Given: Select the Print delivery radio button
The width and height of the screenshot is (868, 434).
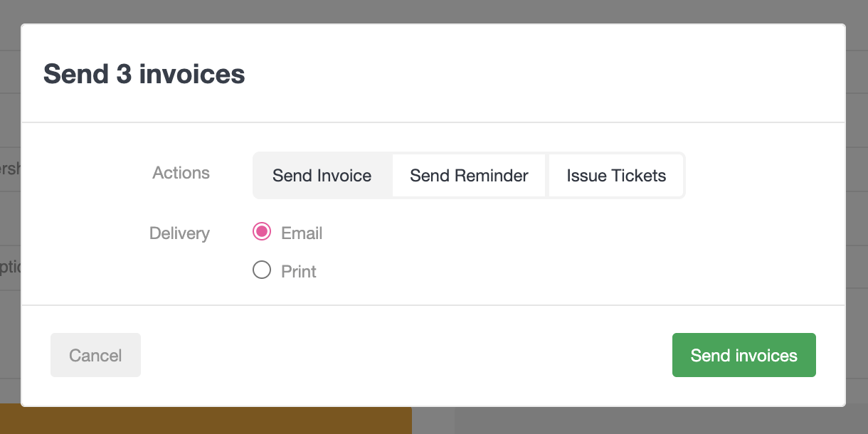Looking at the screenshot, I should pyautogui.click(x=262, y=270).
